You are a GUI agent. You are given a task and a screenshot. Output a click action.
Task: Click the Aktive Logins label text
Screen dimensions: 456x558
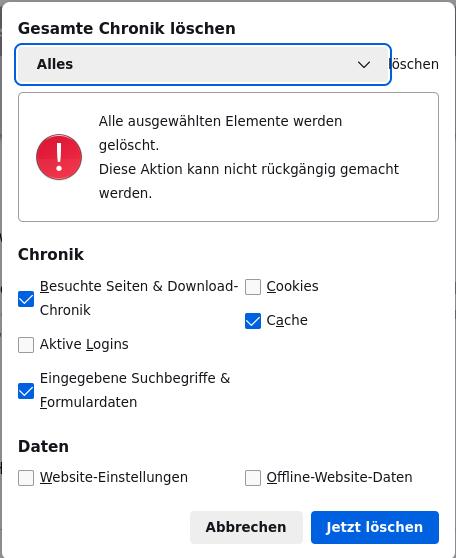click(84, 344)
